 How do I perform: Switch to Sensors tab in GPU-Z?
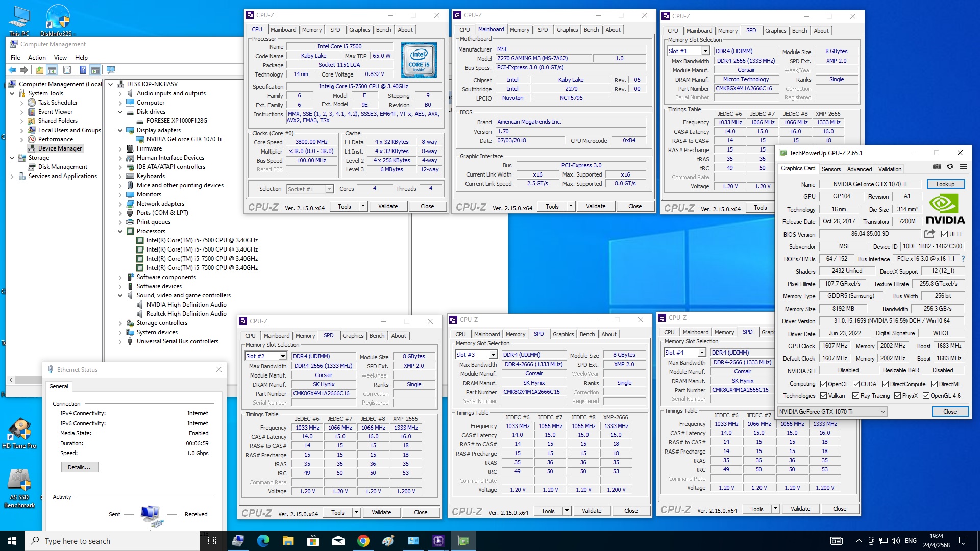click(831, 169)
